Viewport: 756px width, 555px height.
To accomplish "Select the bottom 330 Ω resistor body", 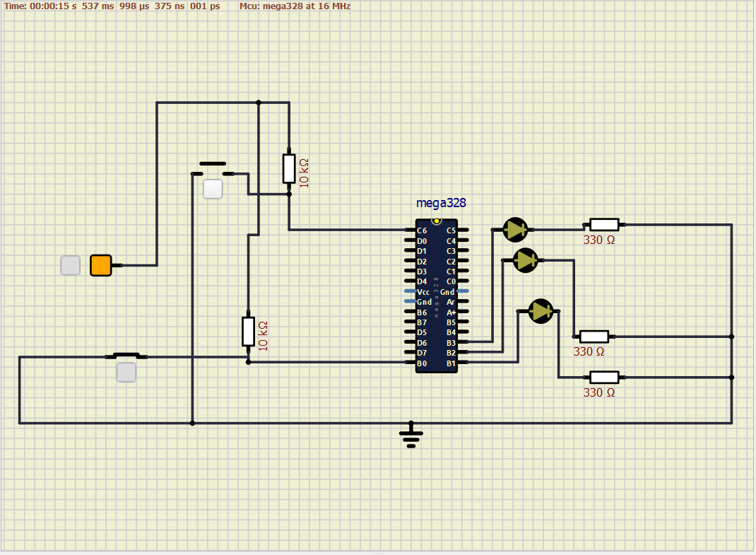I will (x=604, y=378).
